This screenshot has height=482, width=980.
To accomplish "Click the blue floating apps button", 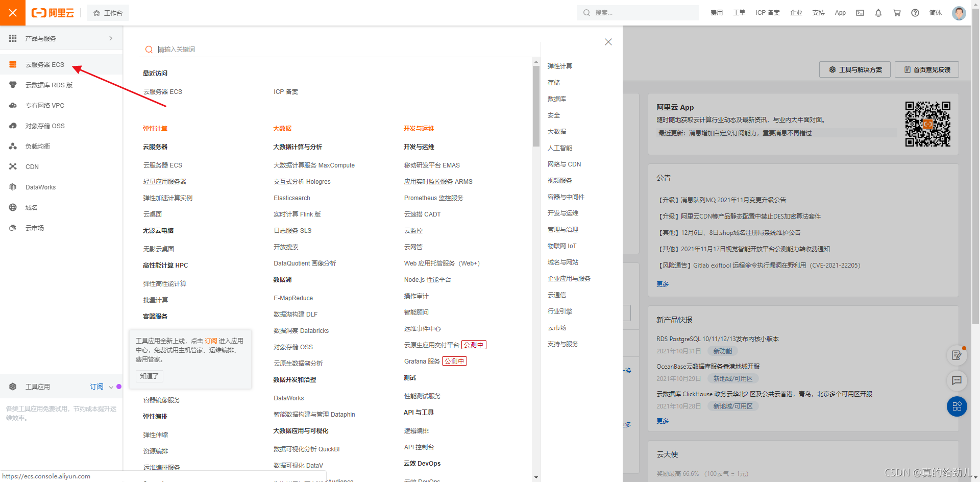I will (957, 406).
